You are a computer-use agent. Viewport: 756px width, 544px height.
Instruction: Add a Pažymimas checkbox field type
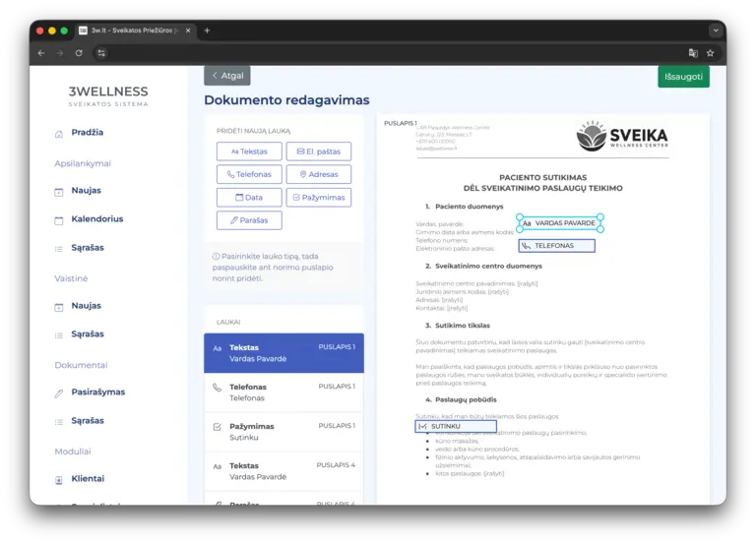click(319, 198)
